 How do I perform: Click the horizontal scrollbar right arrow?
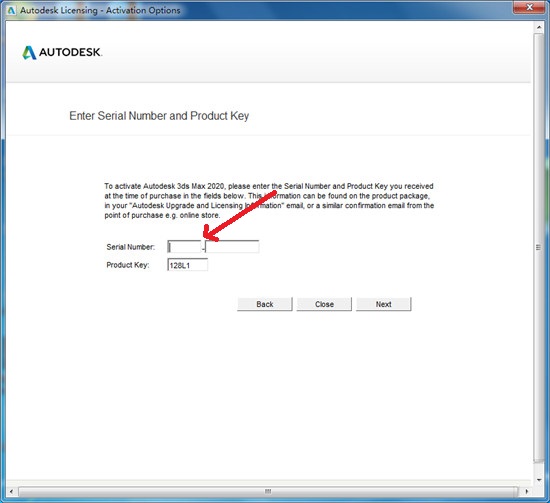[526, 491]
